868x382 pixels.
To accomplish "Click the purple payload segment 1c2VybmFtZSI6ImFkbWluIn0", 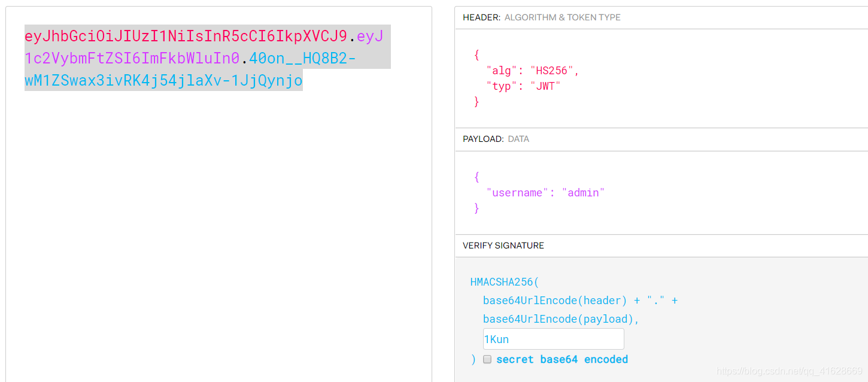I will (132, 58).
